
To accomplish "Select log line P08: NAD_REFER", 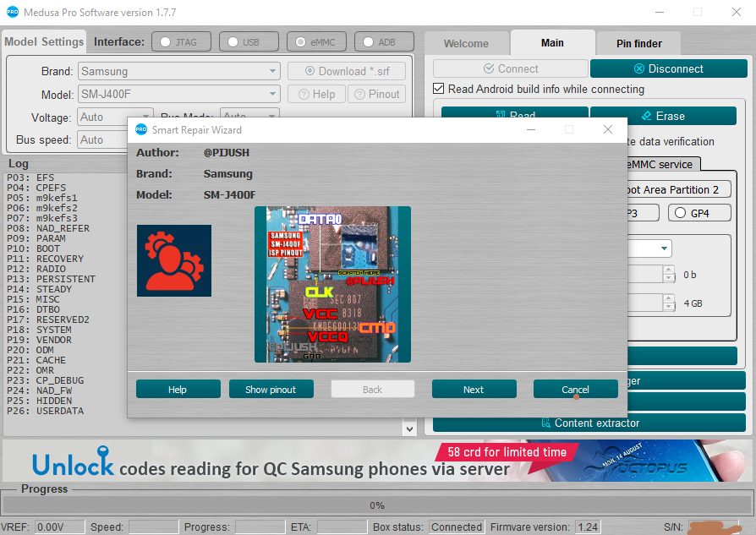I will 48,228.
